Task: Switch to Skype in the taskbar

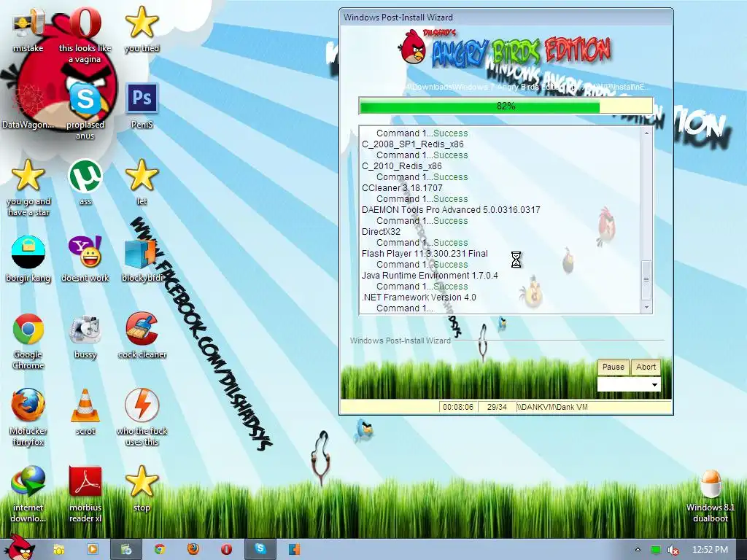Action: point(260,550)
